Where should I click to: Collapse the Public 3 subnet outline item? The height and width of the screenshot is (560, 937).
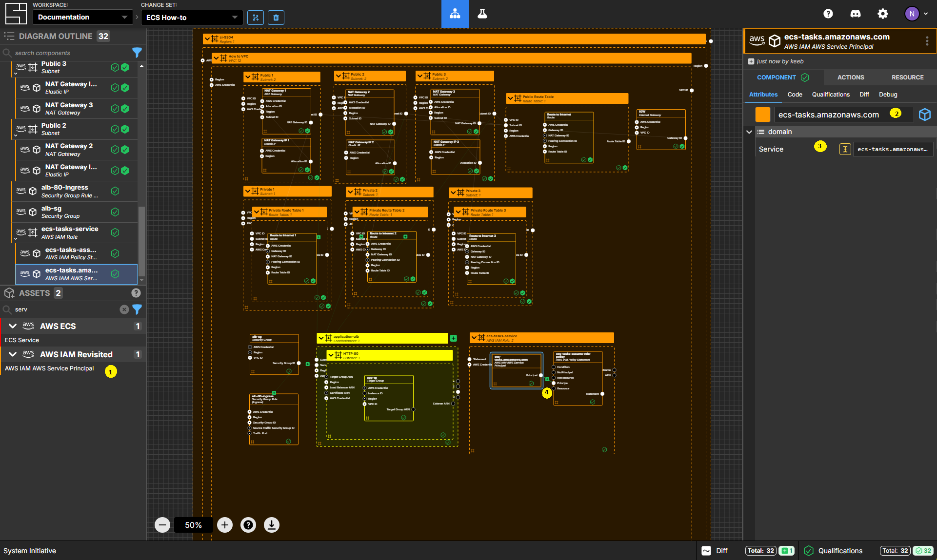tap(16, 74)
